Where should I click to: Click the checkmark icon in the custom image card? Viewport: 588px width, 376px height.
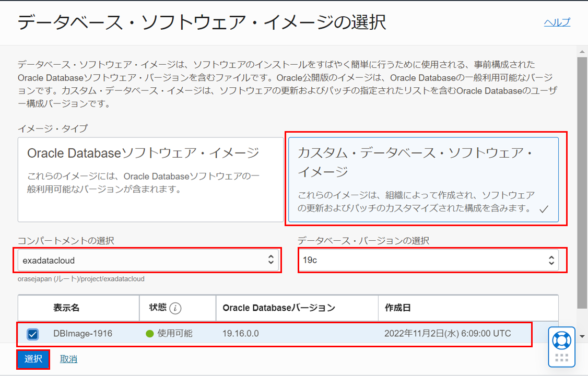[x=544, y=209]
